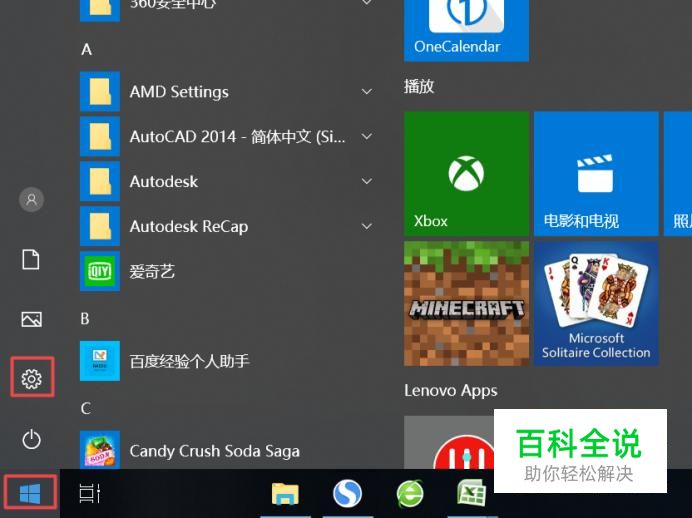Image resolution: width=692 pixels, height=518 pixels.
Task: Open the red Lenovo Apps tile
Action: point(449,442)
